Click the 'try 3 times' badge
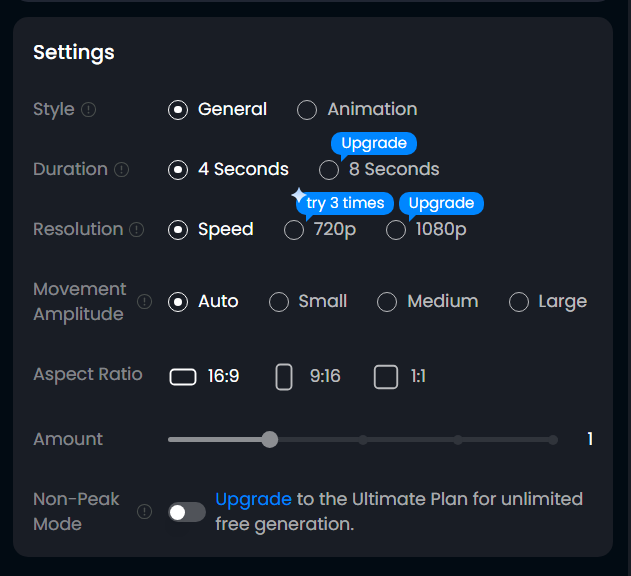 click(344, 203)
